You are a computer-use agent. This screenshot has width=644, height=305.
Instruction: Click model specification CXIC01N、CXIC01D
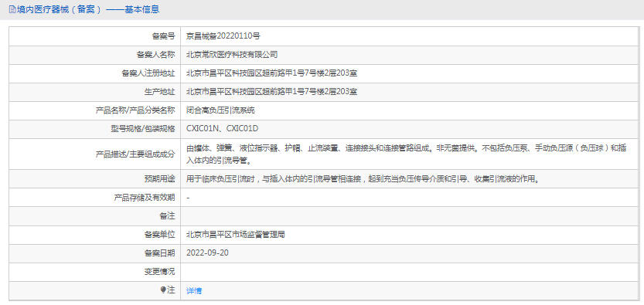click(x=222, y=129)
